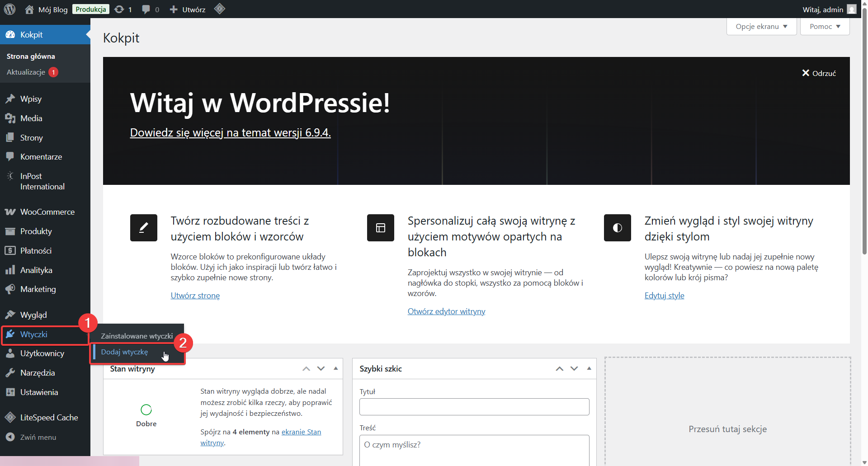Open the WordPress logo menu
This screenshot has width=868, height=466.
tap(10, 9)
